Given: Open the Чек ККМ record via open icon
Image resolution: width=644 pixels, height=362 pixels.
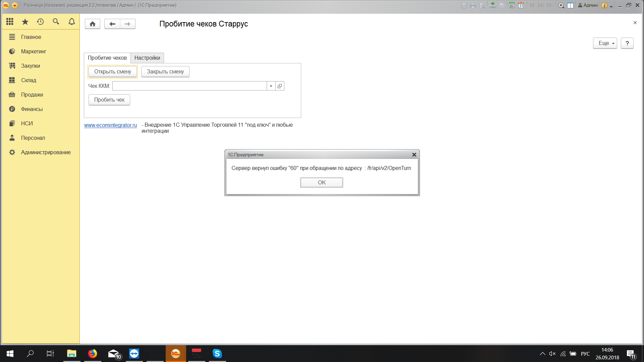Looking at the screenshot, I should 280,86.
